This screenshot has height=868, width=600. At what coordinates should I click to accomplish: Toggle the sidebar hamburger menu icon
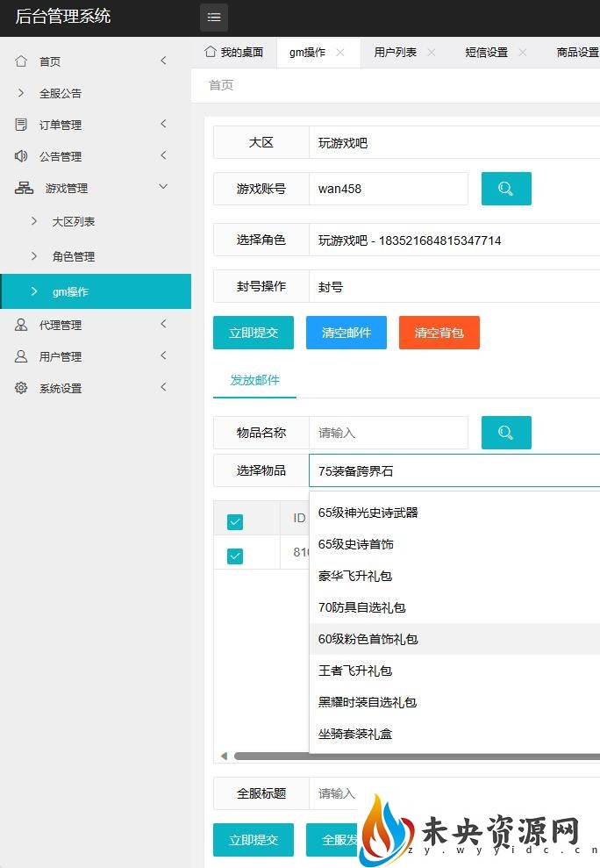(213, 18)
